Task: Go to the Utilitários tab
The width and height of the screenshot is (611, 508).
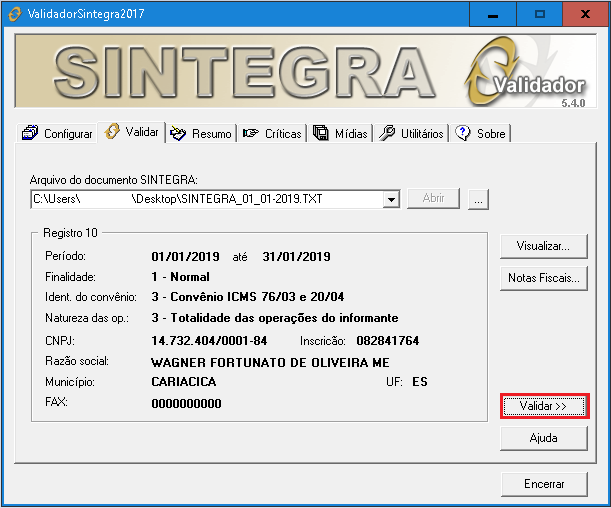Action: pyautogui.click(x=411, y=134)
